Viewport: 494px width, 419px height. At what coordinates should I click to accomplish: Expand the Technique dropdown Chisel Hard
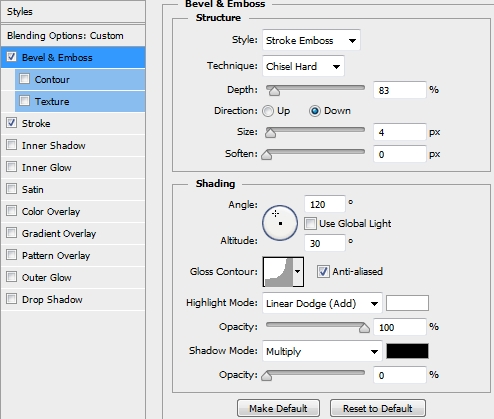pos(303,66)
